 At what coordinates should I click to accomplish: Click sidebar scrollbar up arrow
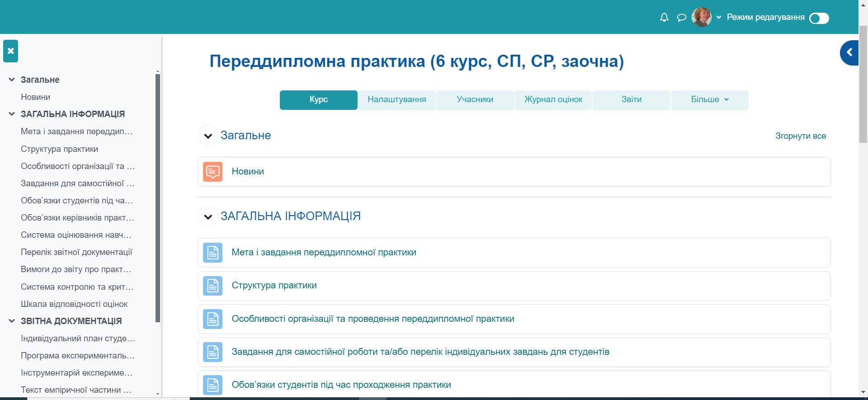click(158, 71)
